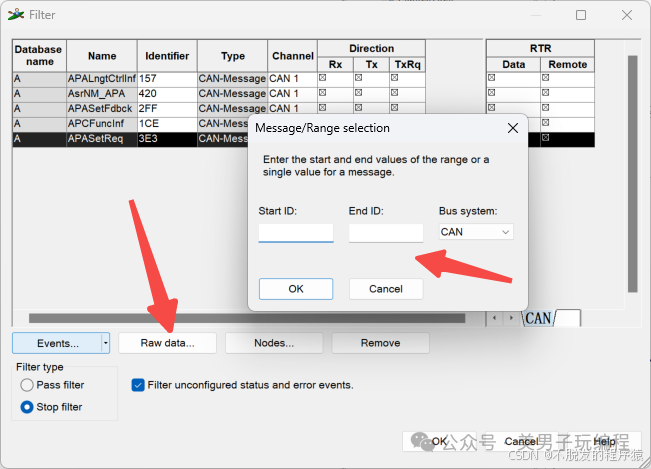This screenshot has width=651, height=469.
Task: Toggle Tx checkbox for APALngtCtrlInf
Action: pyautogui.click(x=359, y=78)
